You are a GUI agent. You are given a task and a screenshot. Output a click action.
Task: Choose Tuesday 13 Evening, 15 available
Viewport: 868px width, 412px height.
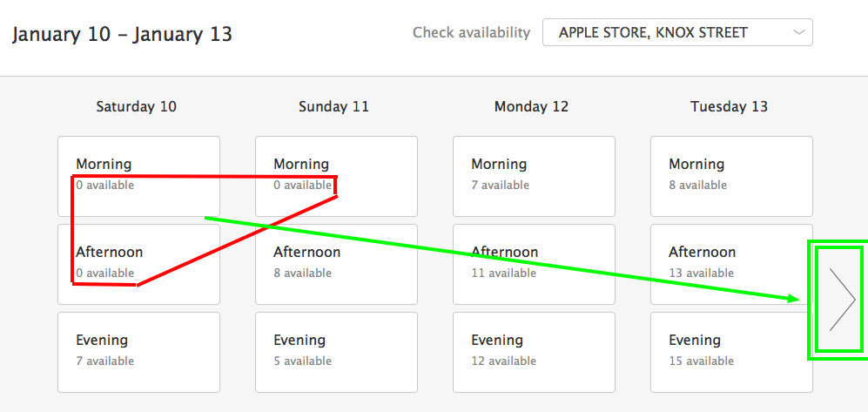pos(731,352)
